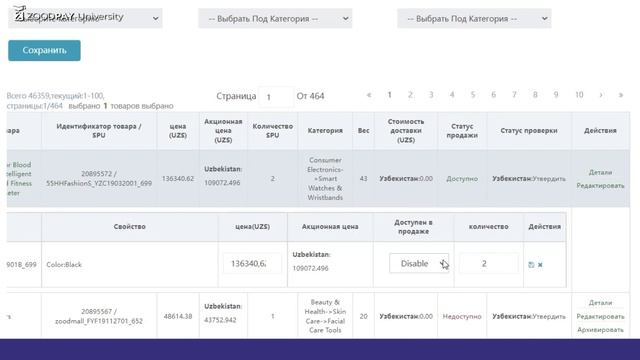Jump to last page with » arrow
The width and height of the screenshot is (640, 360).
[x=620, y=95]
